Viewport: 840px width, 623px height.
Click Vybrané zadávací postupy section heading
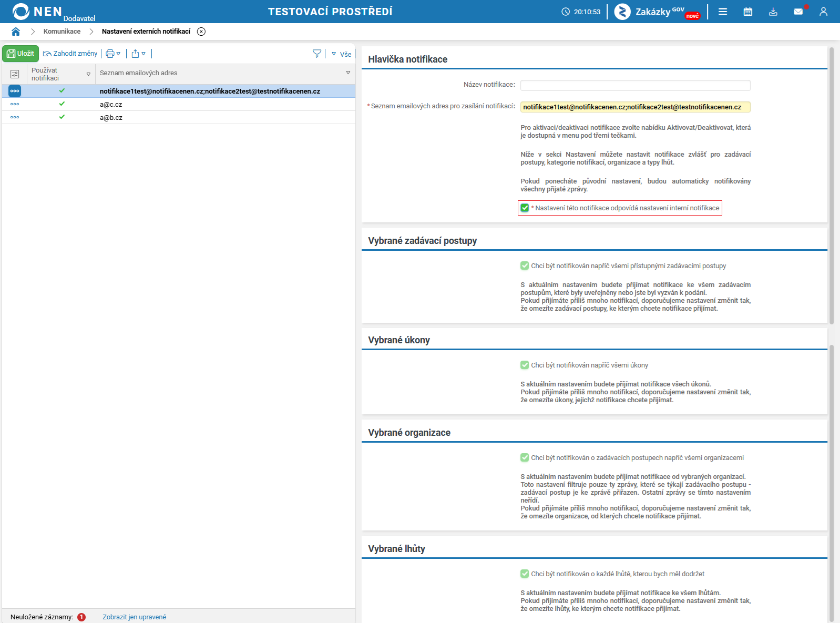(423, 241)
